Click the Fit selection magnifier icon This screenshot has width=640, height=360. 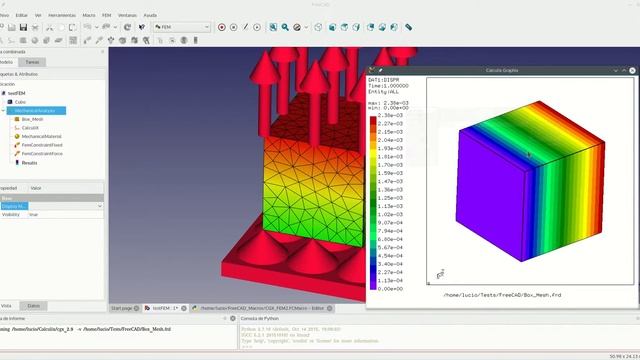(285, 27)
